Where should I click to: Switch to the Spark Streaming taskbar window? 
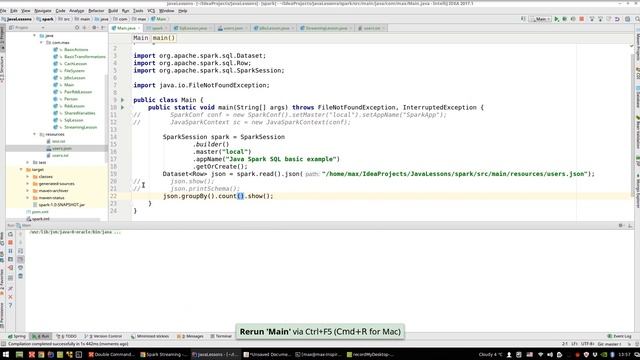(163, 355)
